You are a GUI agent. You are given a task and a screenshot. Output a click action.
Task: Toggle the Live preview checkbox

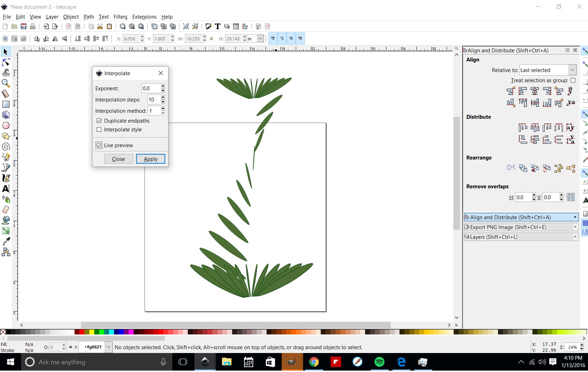pyautogui.click(x=99, y=145)
